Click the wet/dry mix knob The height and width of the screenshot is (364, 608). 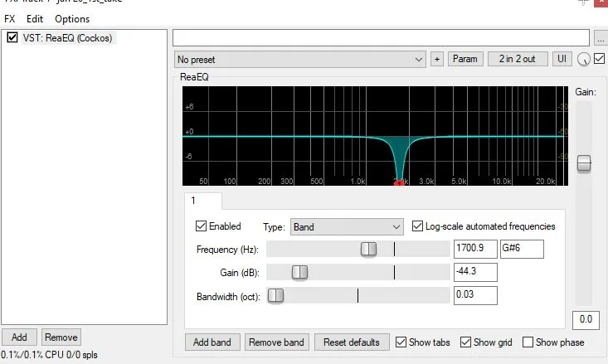585,59
